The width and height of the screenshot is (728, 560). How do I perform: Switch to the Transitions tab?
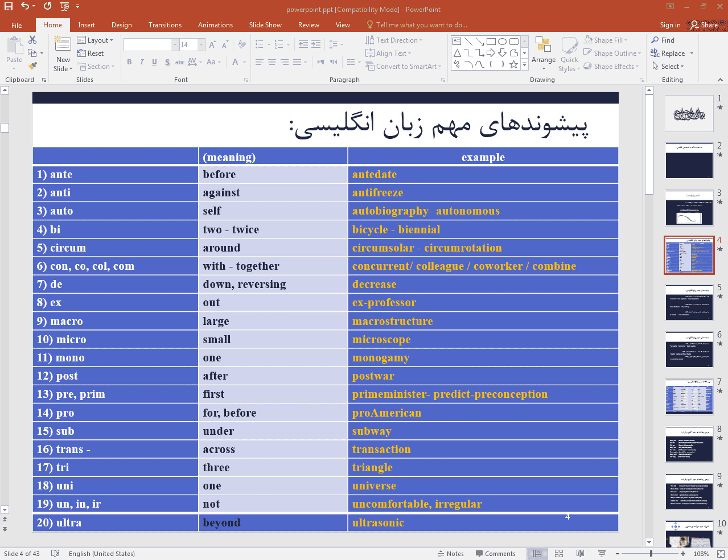pos(165,25)
